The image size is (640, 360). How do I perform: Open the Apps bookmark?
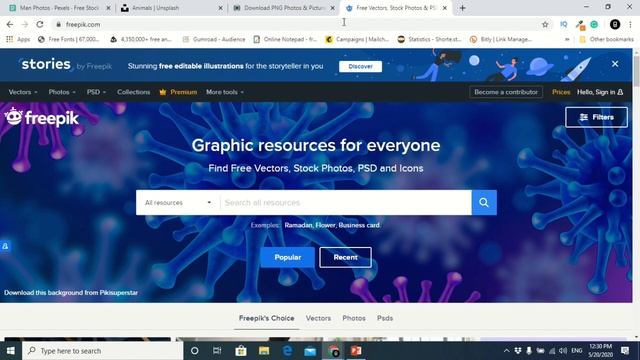click(18, 39)
